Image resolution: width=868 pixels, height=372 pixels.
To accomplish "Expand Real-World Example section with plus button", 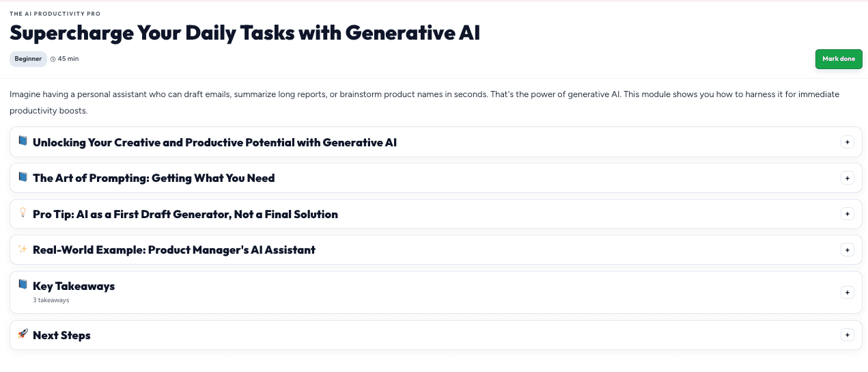I will (x=847, y=250).
